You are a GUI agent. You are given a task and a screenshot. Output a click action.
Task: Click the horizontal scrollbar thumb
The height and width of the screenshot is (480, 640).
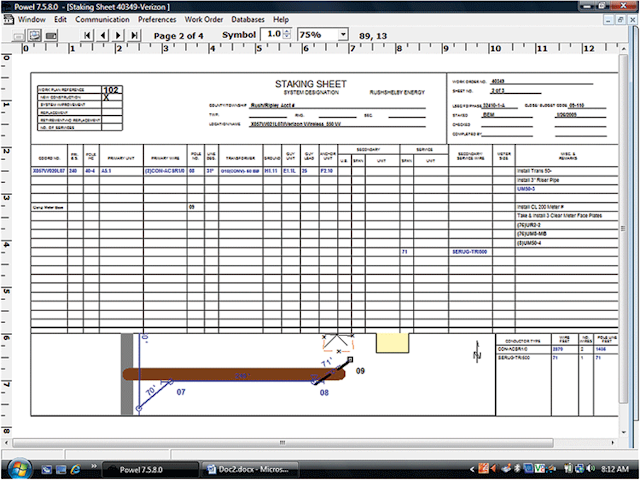[x=282, y=442]
